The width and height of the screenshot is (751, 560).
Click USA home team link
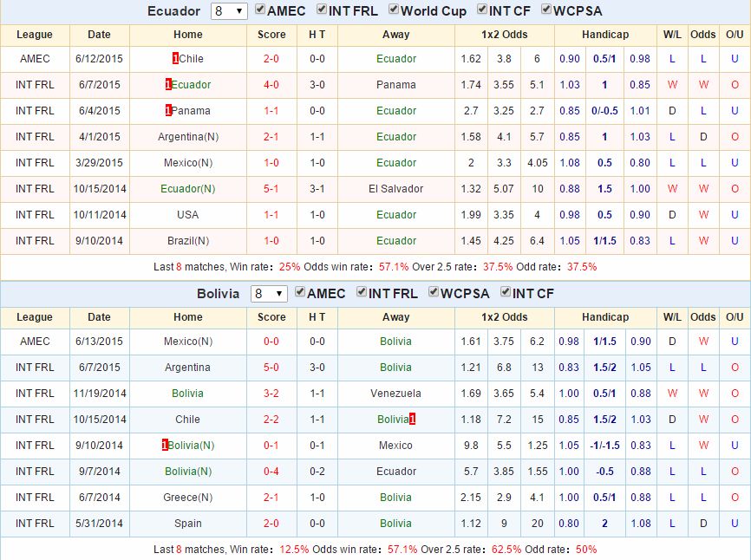point(187,214)
